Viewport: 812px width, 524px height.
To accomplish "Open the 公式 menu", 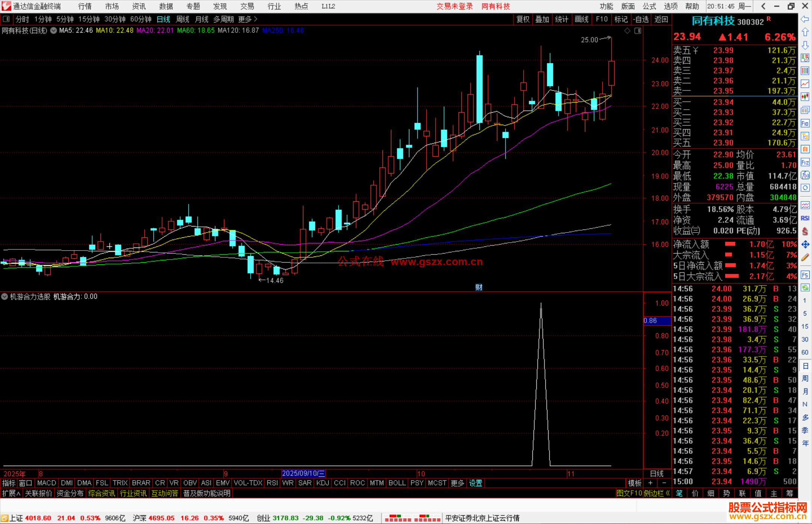I will [649, 6].
